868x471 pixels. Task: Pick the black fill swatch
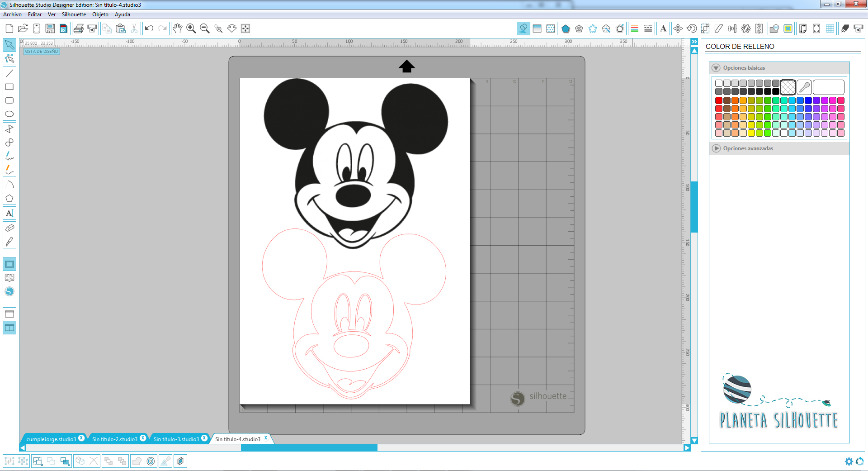coord(776,91)
